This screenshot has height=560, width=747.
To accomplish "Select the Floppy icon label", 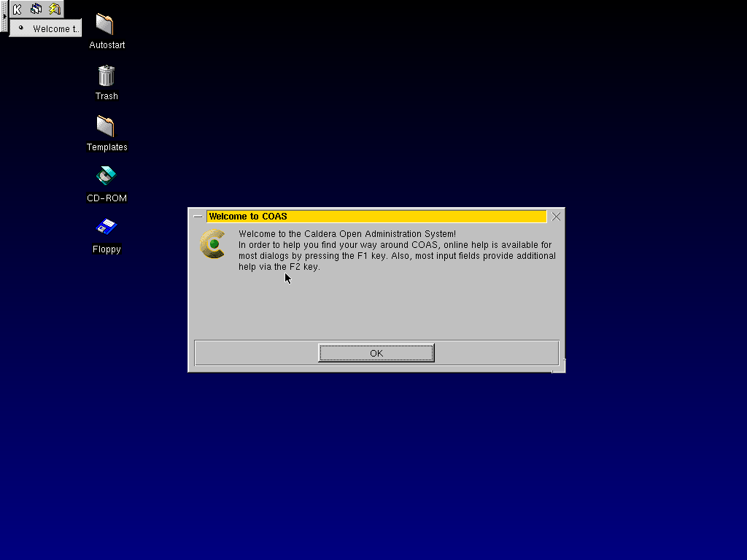I will click(107, 249).
